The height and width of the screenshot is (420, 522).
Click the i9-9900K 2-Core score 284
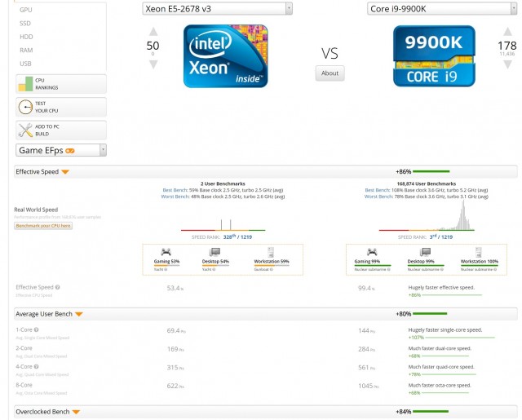[x=366, y=349]
